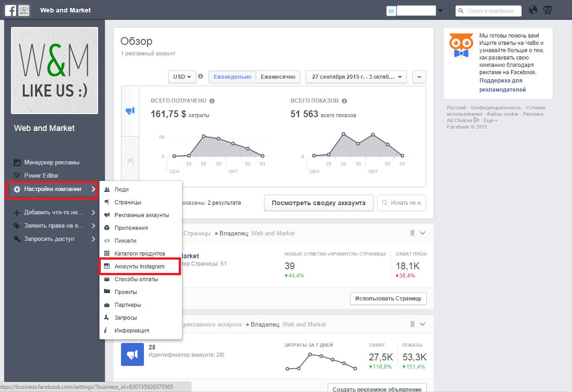Click the bookmark icon on the Страницы card
The image size is (572, 392).
412,233
